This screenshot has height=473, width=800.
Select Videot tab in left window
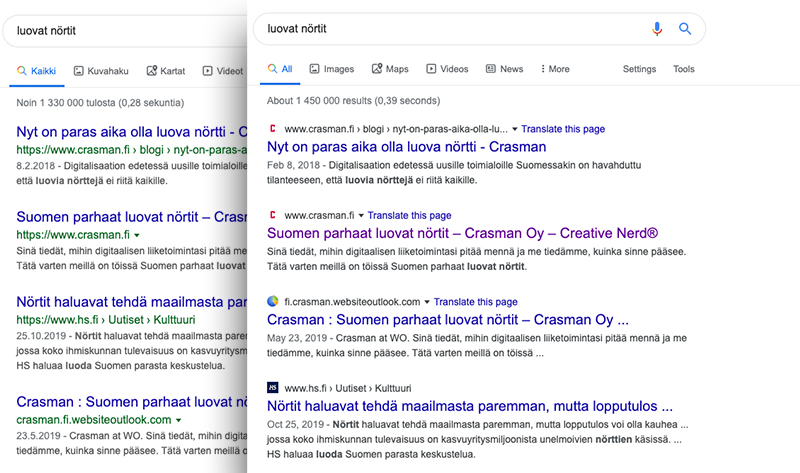pos(223,71)
